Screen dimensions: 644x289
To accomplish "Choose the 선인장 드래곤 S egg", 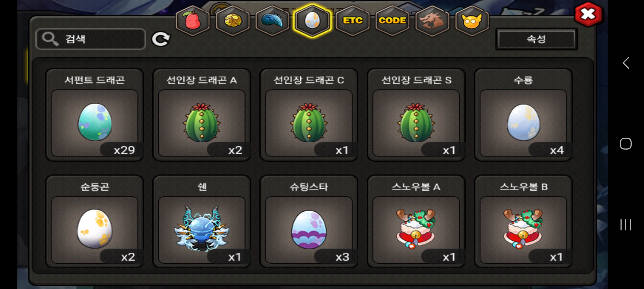I will (x=416, y=115).
